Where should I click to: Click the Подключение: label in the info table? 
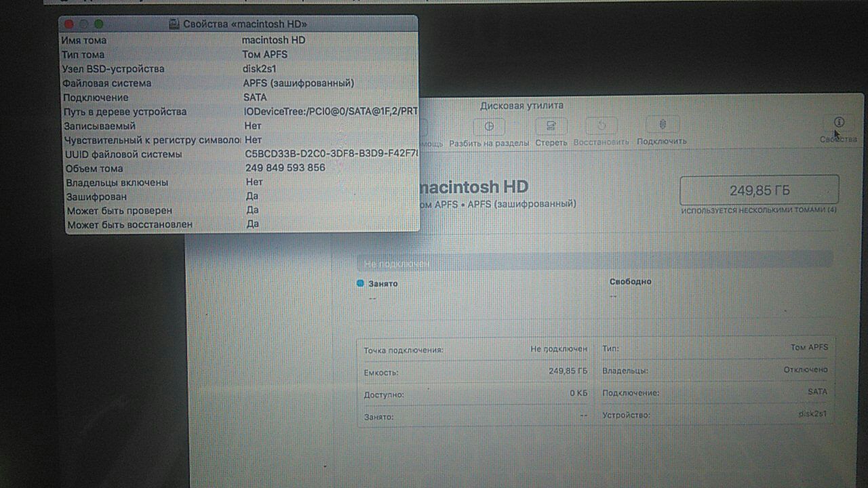tap(631, 393)
